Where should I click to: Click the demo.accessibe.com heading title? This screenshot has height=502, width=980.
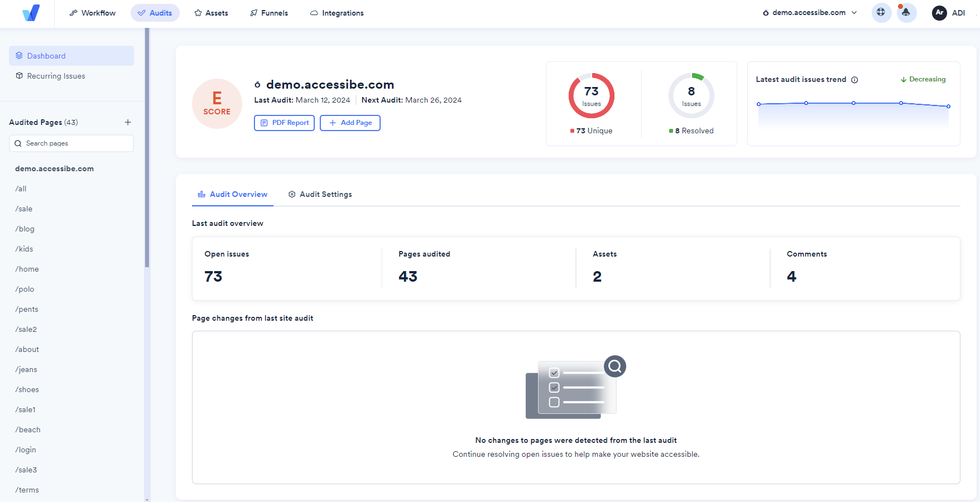coord(330,84)
